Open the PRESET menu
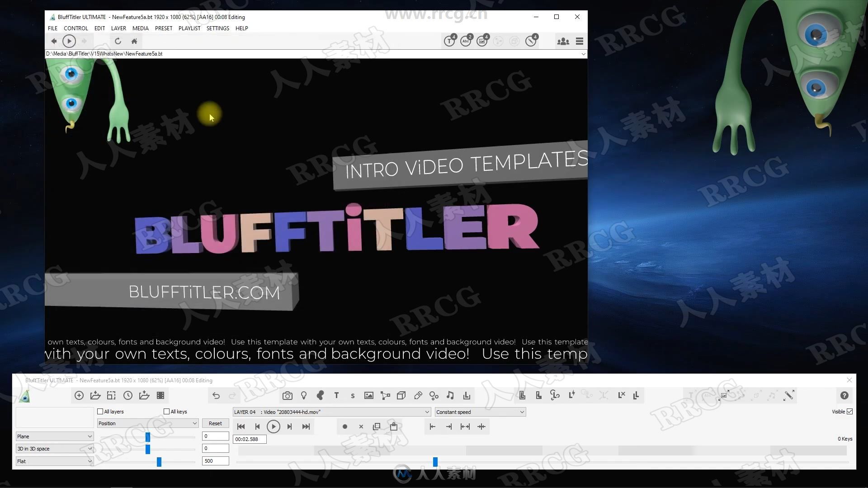 point(164,28)
